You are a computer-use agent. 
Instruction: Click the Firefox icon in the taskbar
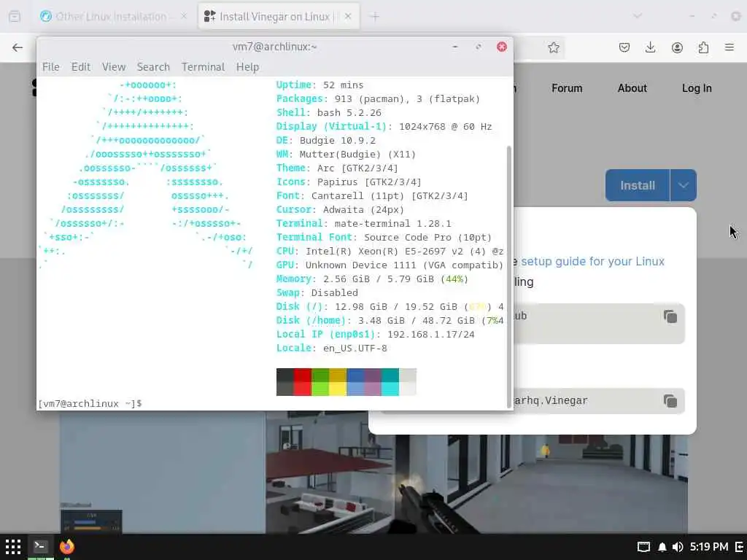tap(67, 547)
